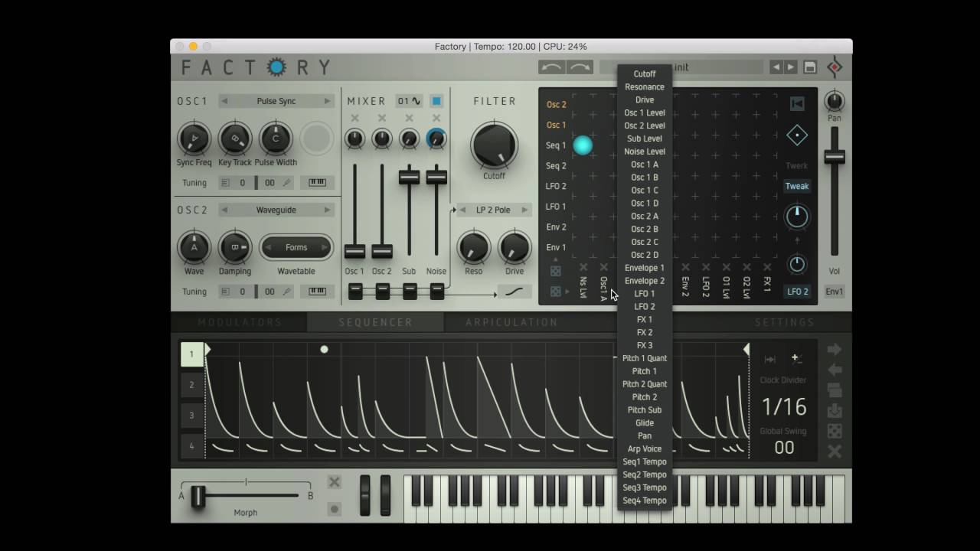Open the LFO 2 source selector in matrix
980x551 pixels.
(x=798, y=292)
